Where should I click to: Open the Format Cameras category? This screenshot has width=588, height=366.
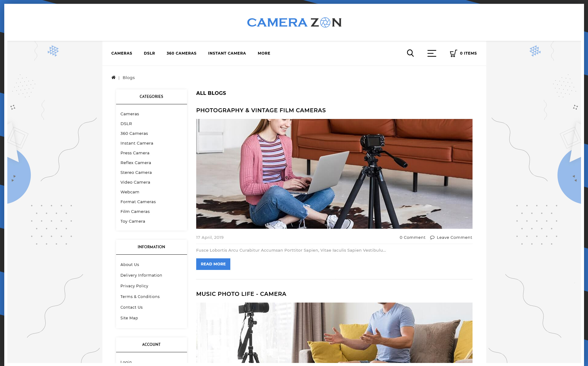[138, 202]
